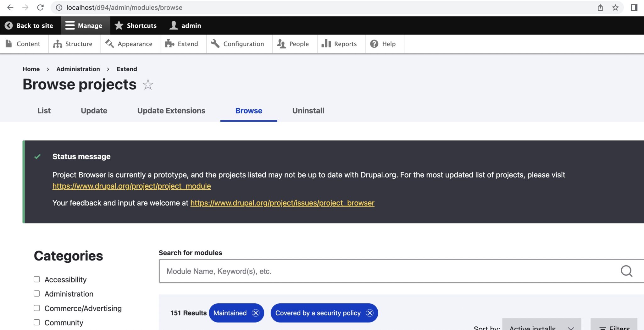Open the Update Extensions tab
Image resolution: width=644 pixels, height=330 pixels.
point(171,111)
